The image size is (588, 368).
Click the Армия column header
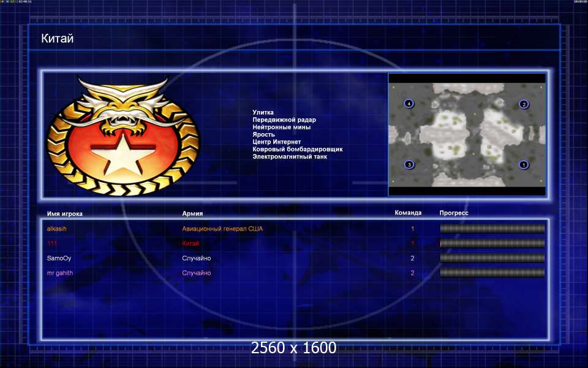192,213
